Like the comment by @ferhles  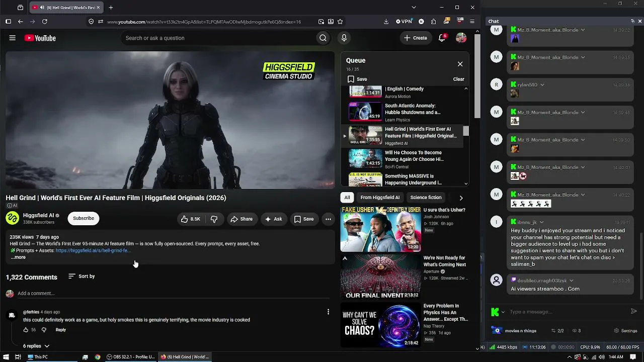26,330
